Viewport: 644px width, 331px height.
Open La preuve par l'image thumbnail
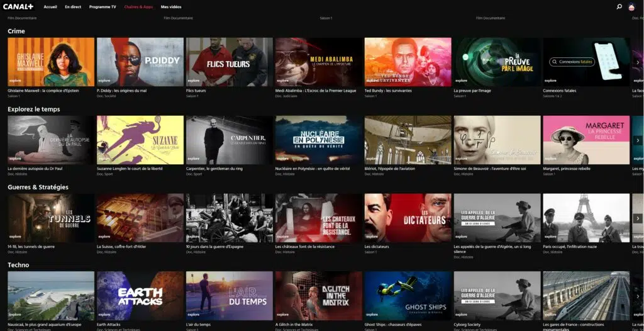pos(497,62)
